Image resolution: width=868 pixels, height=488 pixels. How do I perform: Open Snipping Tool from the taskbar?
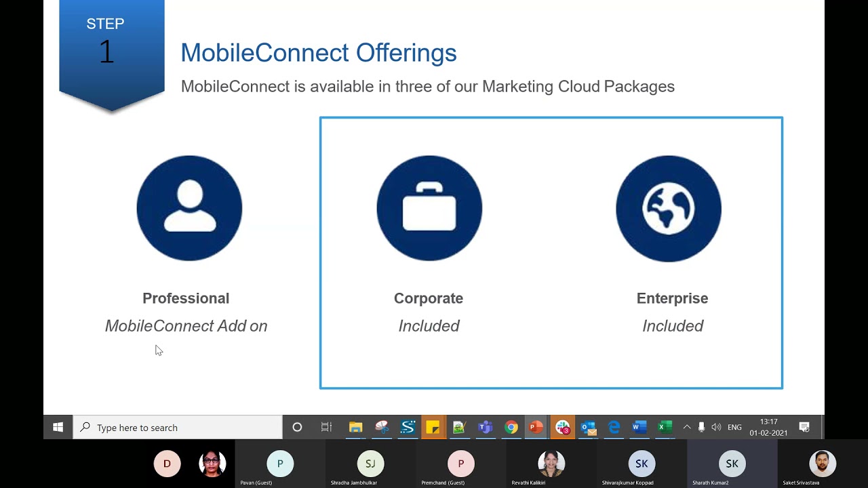click(x=382, y=427)
